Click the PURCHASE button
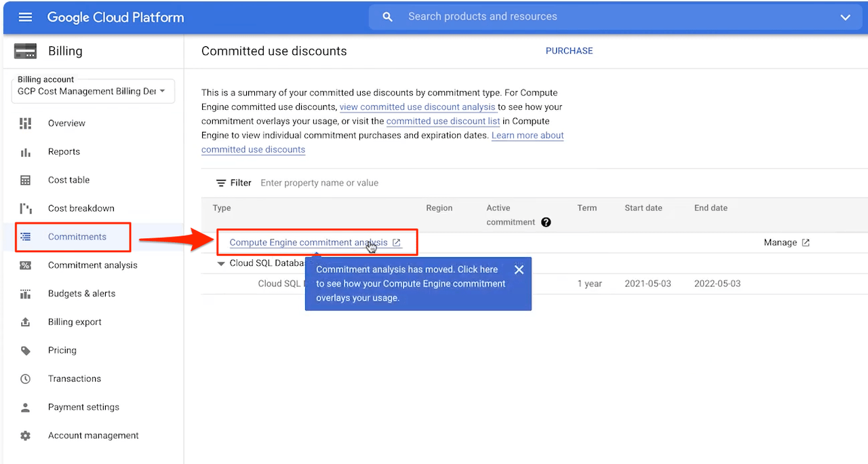Image resolution: width=868 pixels, height=464 pixels. tap(569, 51)
